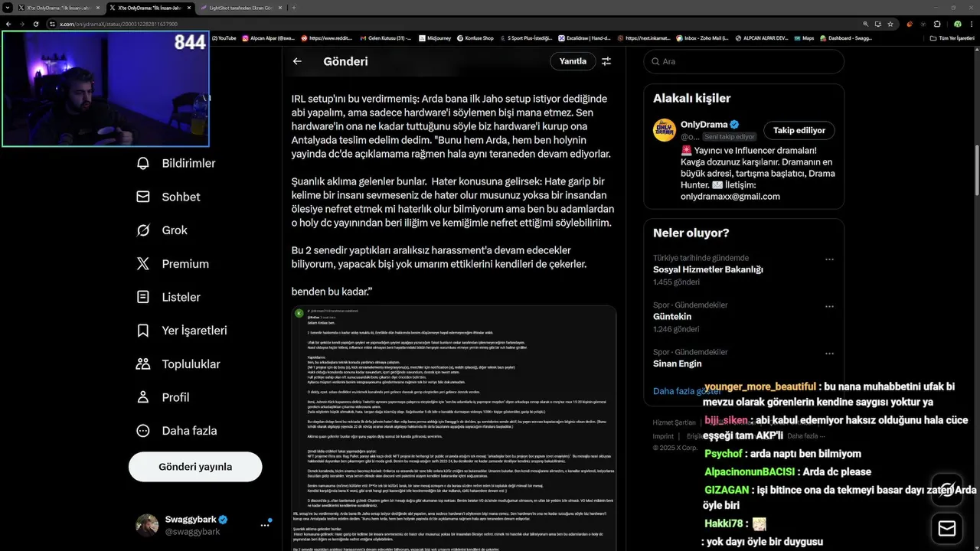This screenshot has width=980, height=551.
Task: Open Chrome profile avatar in toolbar
Action: click(958, 24)
